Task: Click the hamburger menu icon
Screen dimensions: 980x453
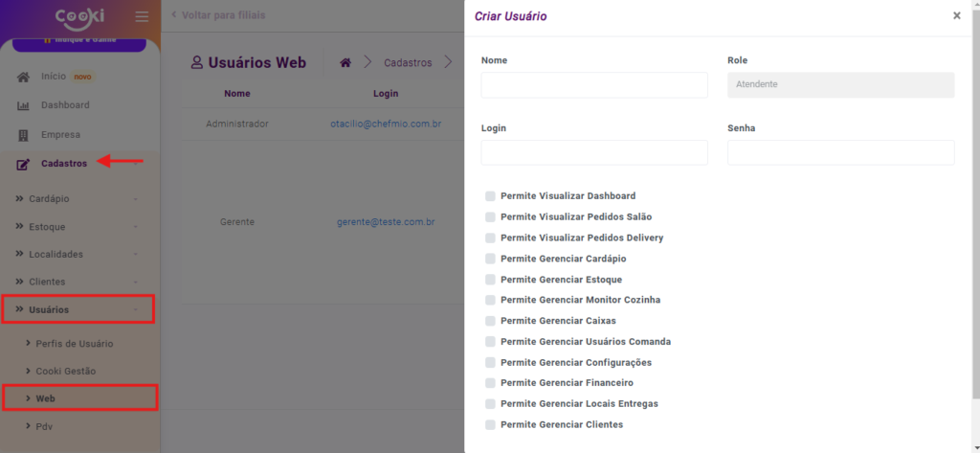Action: coord(142,16)
